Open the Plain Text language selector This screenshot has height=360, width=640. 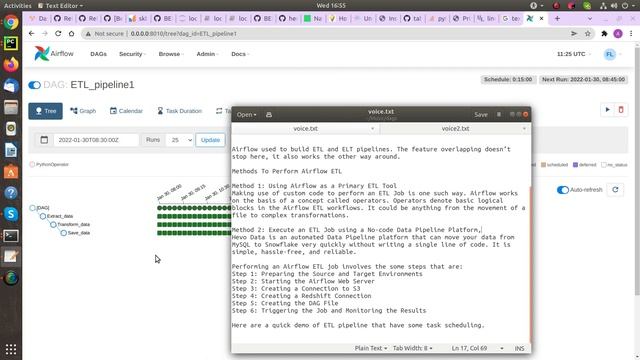371,348
